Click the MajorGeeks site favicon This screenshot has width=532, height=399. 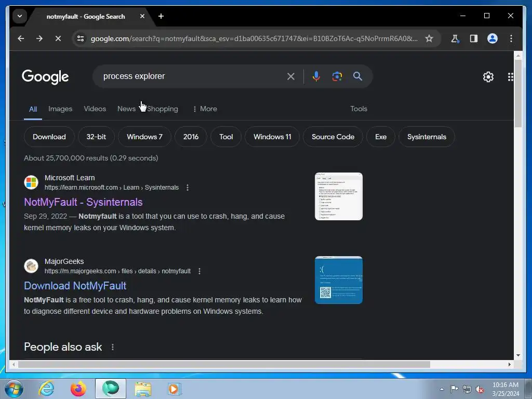coord(31,265)
